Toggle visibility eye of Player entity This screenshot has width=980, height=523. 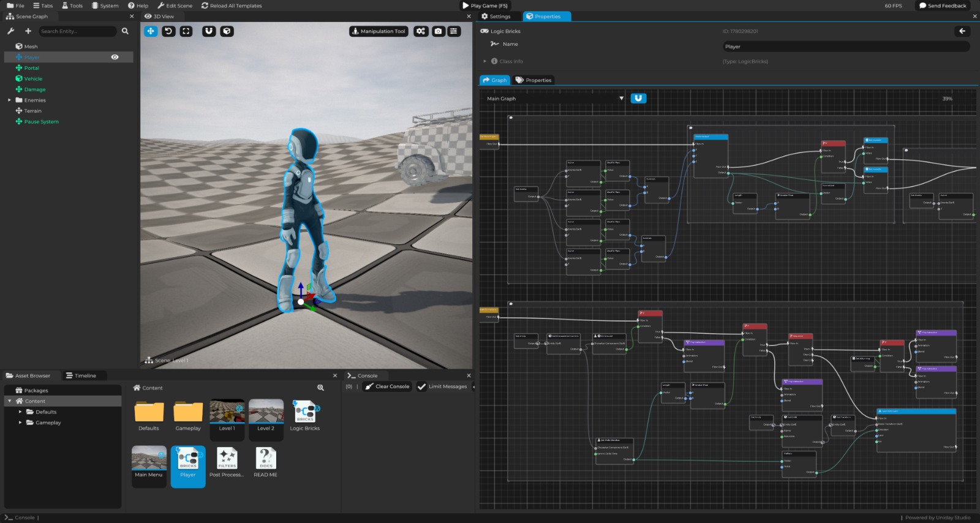point(115,57)
